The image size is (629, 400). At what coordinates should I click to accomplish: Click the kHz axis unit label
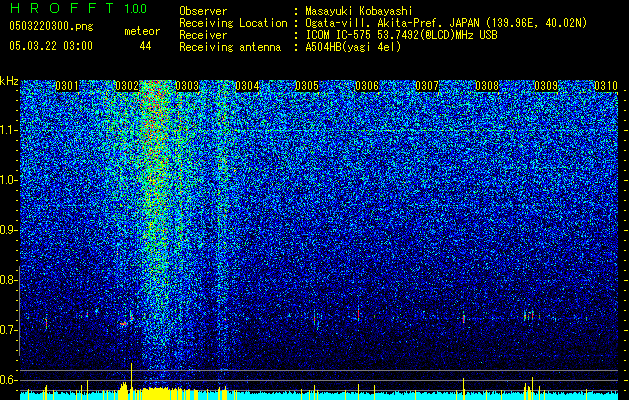click(9, 81)
